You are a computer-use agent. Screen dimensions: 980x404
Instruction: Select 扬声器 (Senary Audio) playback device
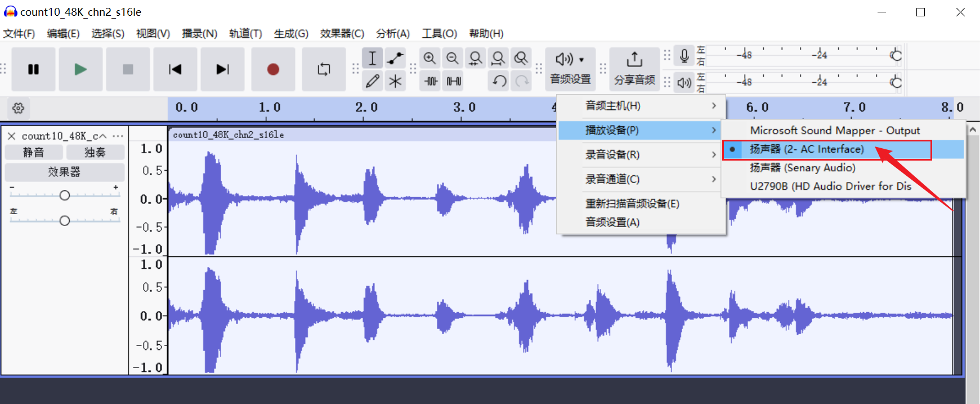pyautogui.click(x=844, y=168)
